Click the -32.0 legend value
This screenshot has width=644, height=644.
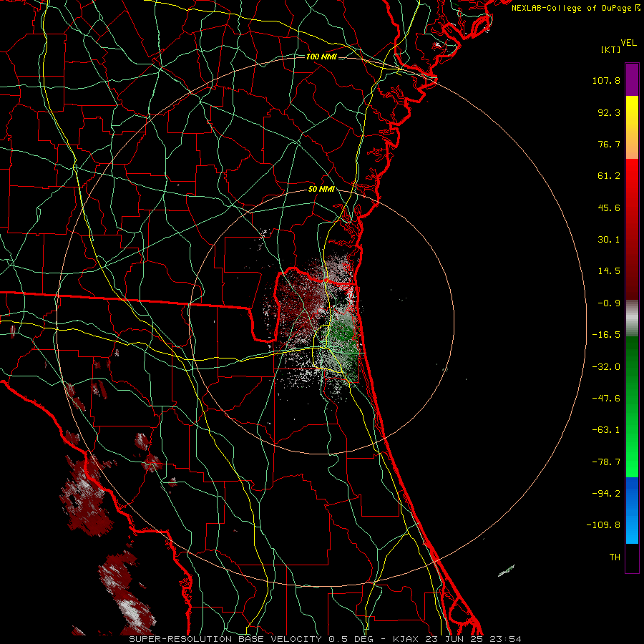[x=606, y=367]
